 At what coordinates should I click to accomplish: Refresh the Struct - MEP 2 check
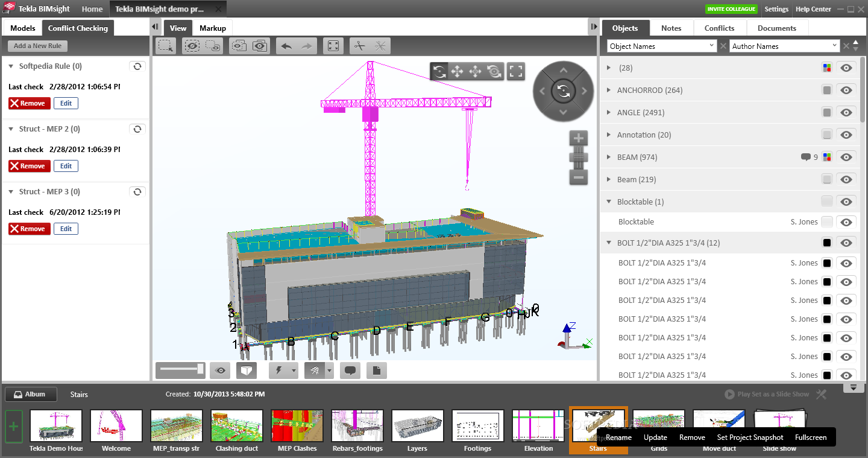(x=137, y=129)
